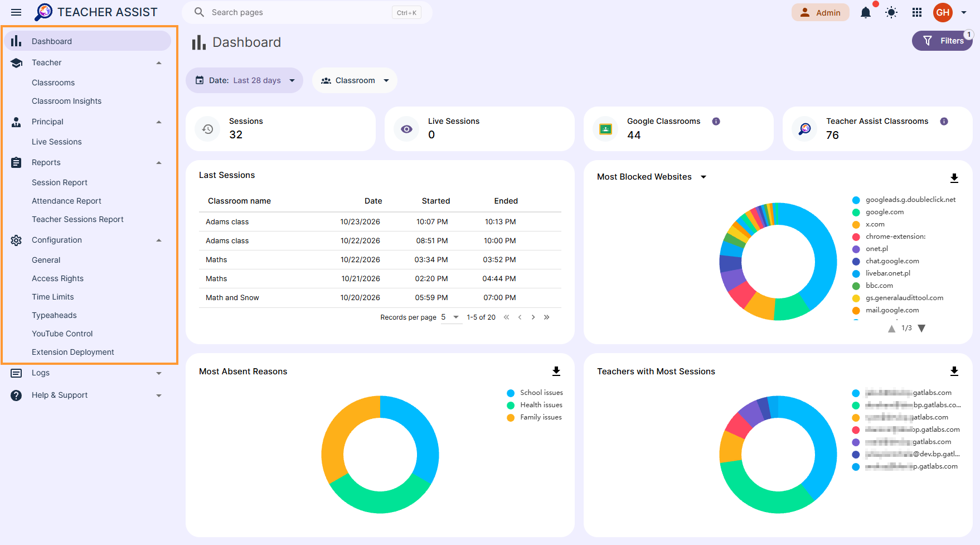
Task: Sort by Classroom name column header
Action: (x=239, y=201)
